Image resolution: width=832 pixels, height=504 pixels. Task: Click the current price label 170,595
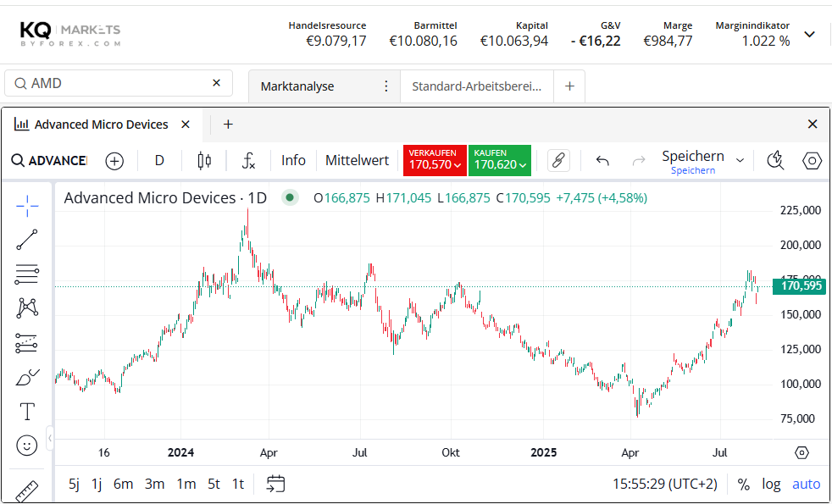click(799, 286)
